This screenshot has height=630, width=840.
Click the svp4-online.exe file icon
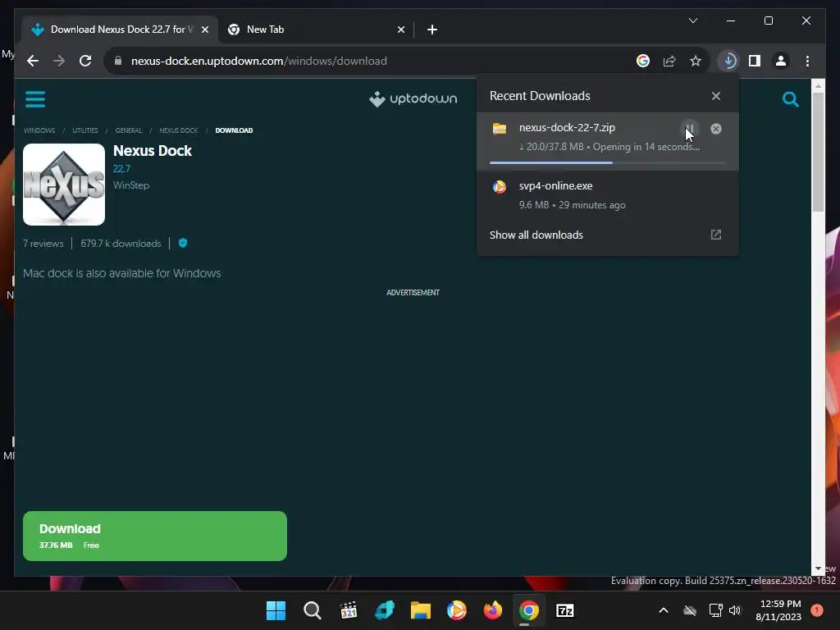500,186
